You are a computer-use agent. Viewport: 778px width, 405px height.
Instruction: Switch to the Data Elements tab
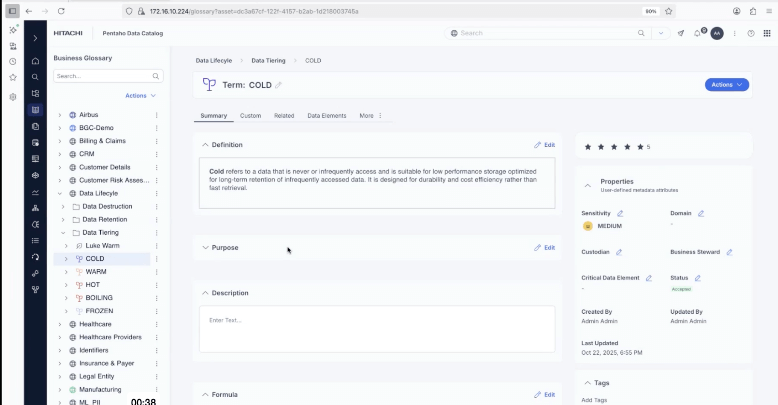[326, 116]
